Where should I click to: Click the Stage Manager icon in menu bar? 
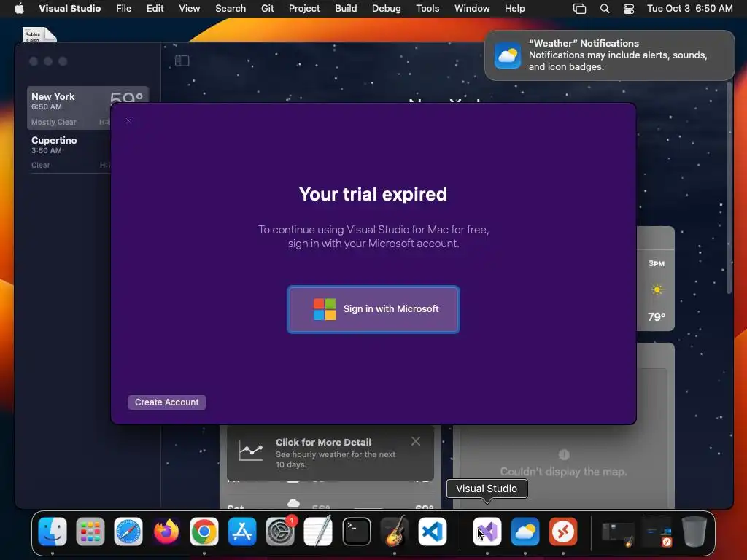(x=579, y=9)
